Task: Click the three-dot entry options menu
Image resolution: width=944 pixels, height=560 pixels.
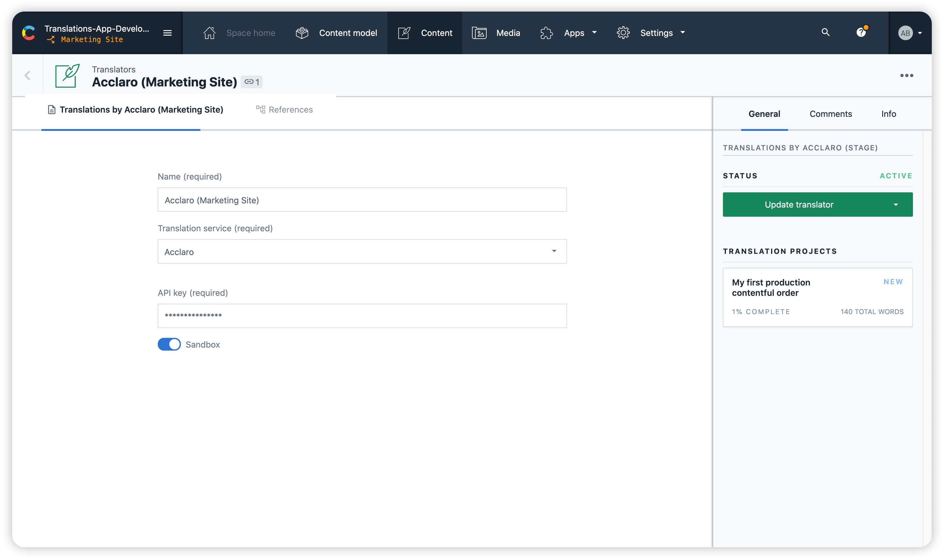Action: point(908,75)
